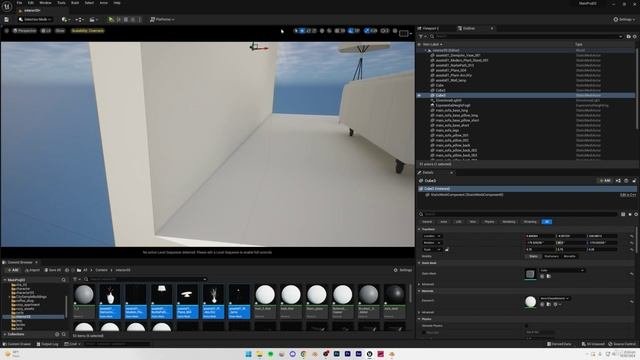Collapse the Materials section
The image size is (640, 360).
tap(419, 291)
